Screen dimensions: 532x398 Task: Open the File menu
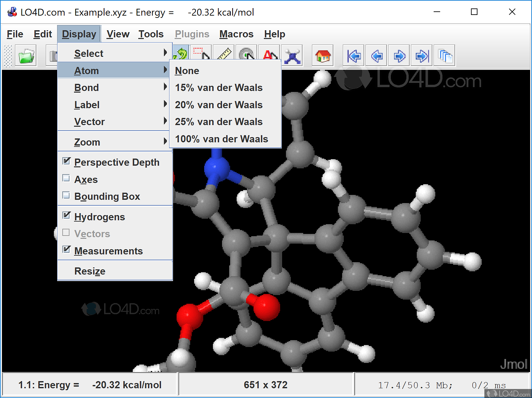(x=15, y=34)
